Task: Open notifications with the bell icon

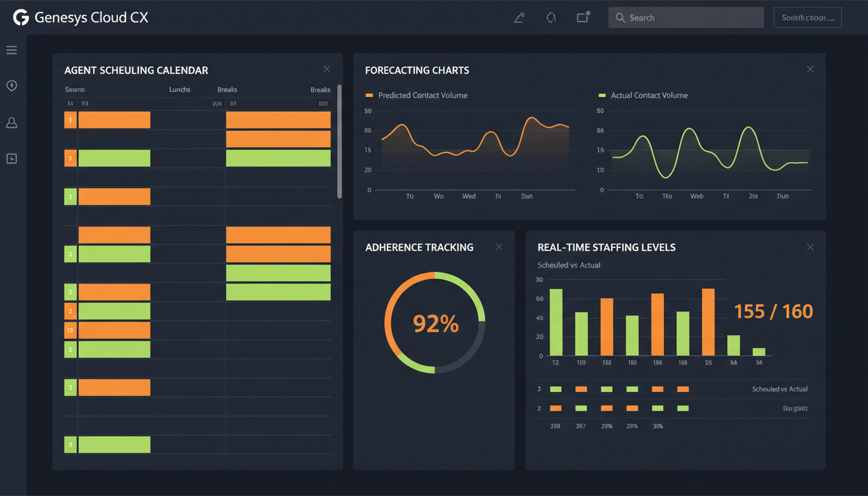Action: point(551,17)
